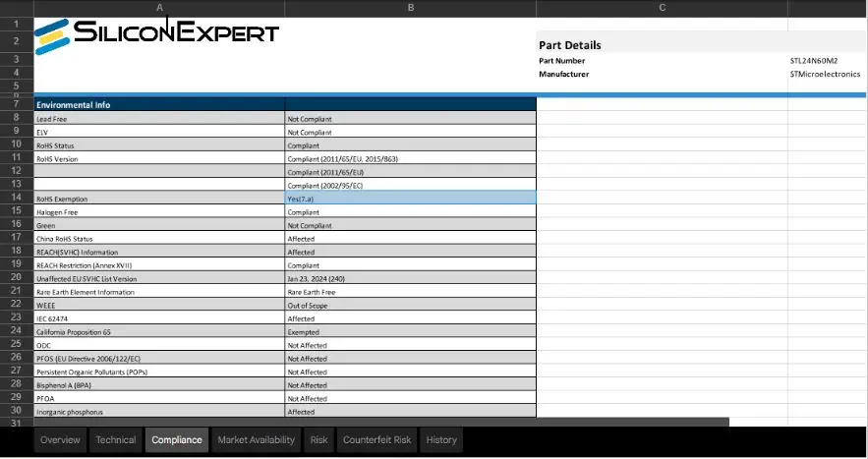The width and height of the screenshot is (868, 459).
Task: Select the 'Halogen Free' cell
Action: pos(159,211)
